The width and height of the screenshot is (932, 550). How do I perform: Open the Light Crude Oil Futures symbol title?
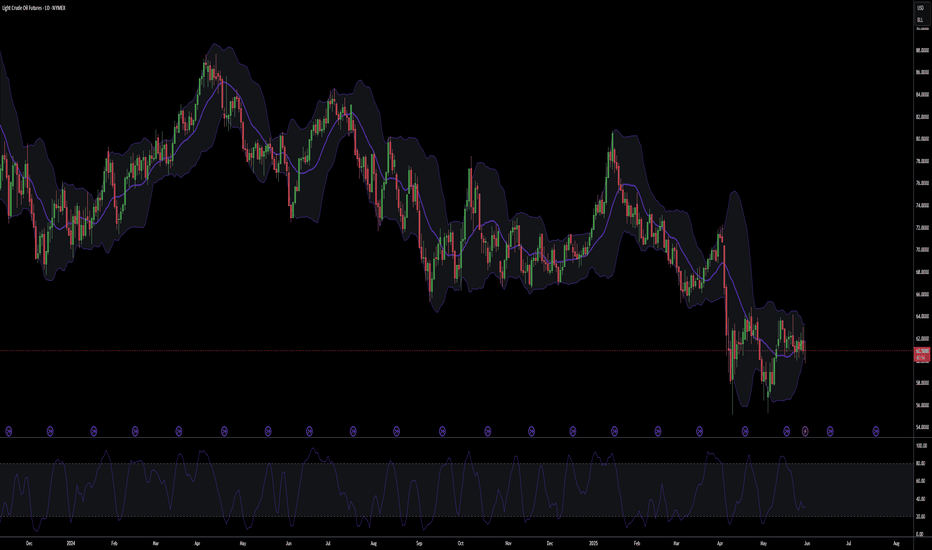(33, 8)
